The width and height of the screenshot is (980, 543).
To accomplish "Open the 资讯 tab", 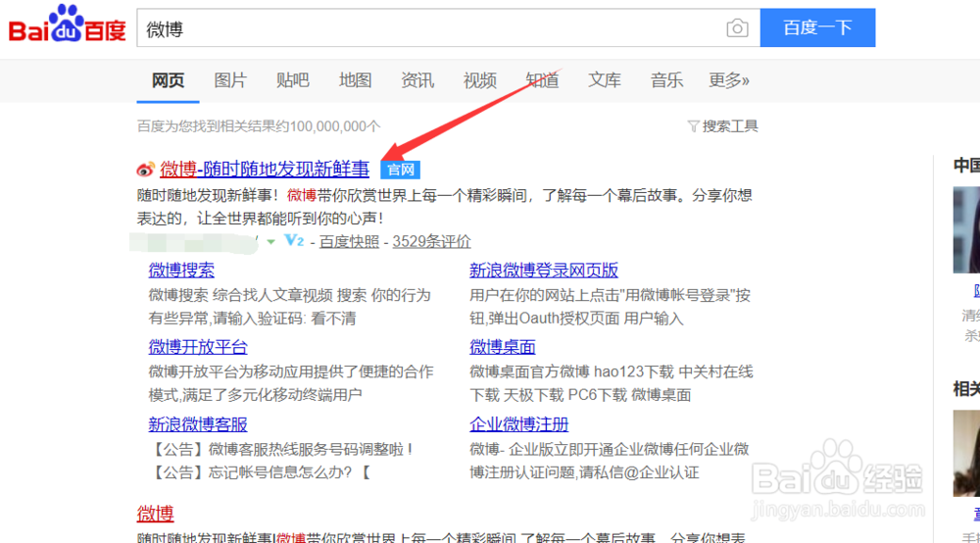I will 417,80.
